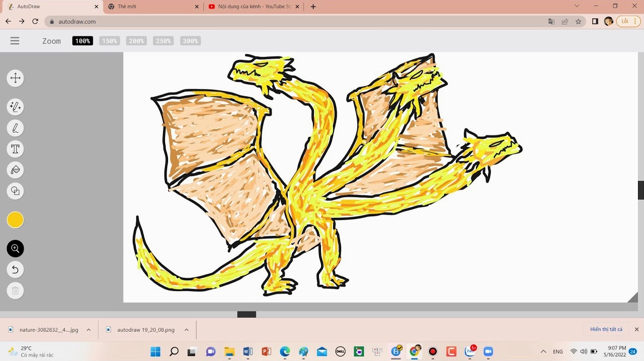The height and width of the screenshot is (361, 644).
Task: Open the yellow color picker swatch
Action: (15, 220)
